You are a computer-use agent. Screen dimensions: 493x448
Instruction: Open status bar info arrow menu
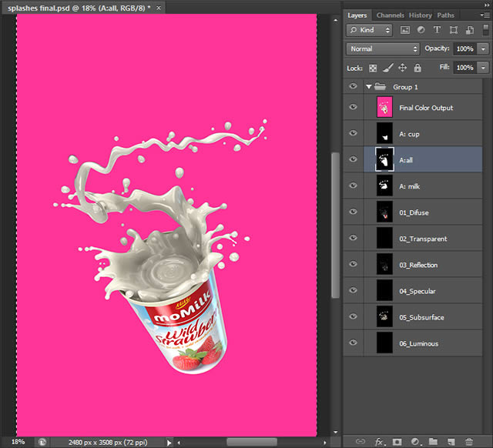pyautogui.click(x=169, y=443)
